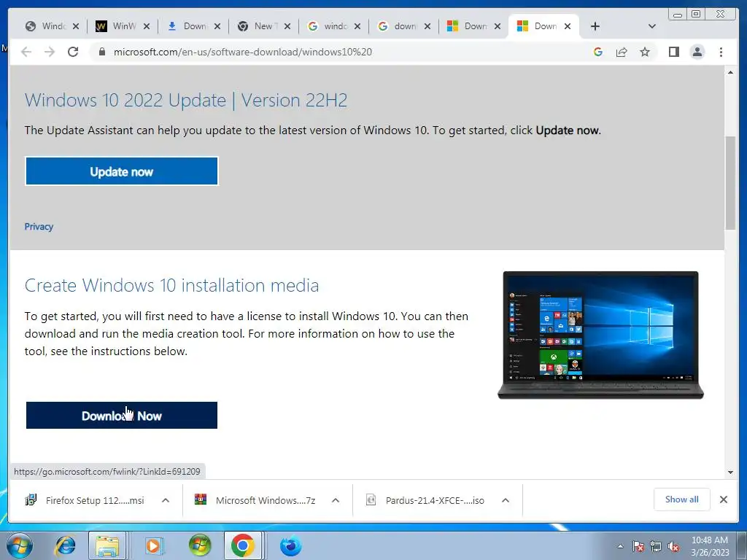747x560 pixels.
Task: Open a new tab with the plus button
Action: tap(595, 26)
